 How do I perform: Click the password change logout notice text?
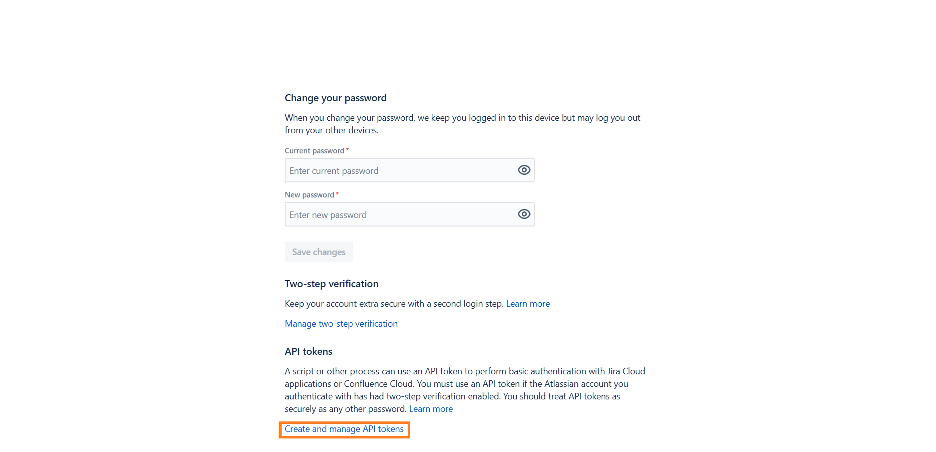click(x=462, y=124)
